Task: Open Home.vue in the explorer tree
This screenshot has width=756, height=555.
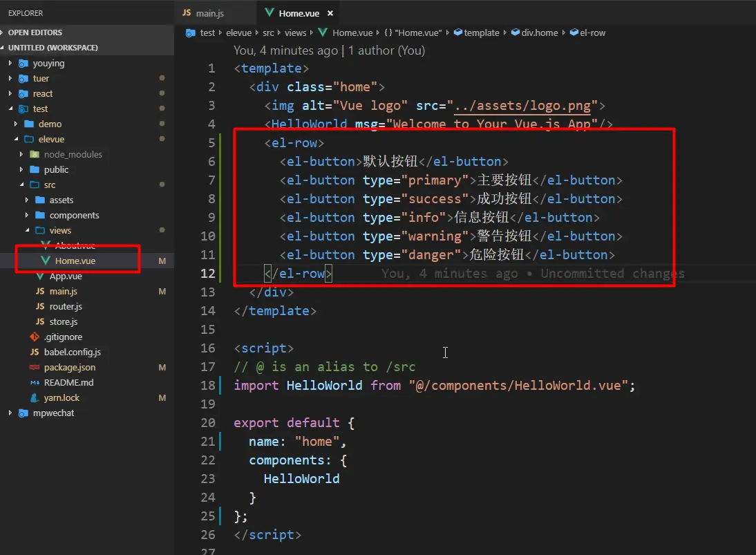Action: point(75,261)
